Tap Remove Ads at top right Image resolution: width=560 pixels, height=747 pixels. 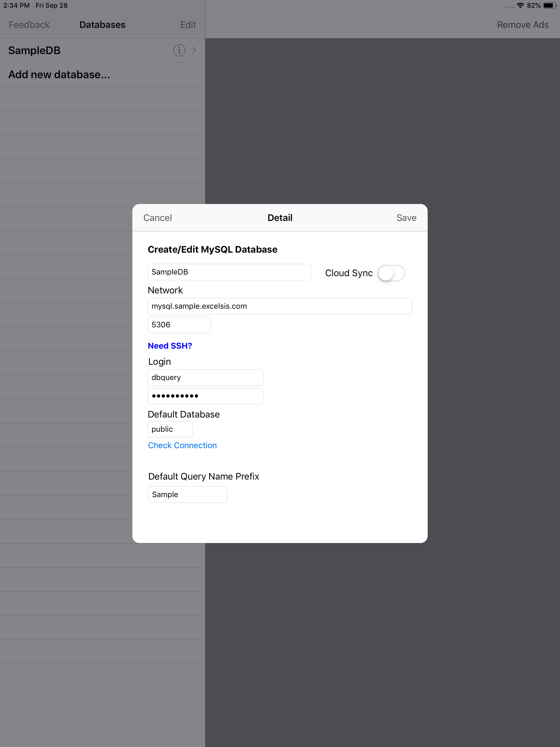[x=523, y=25]
